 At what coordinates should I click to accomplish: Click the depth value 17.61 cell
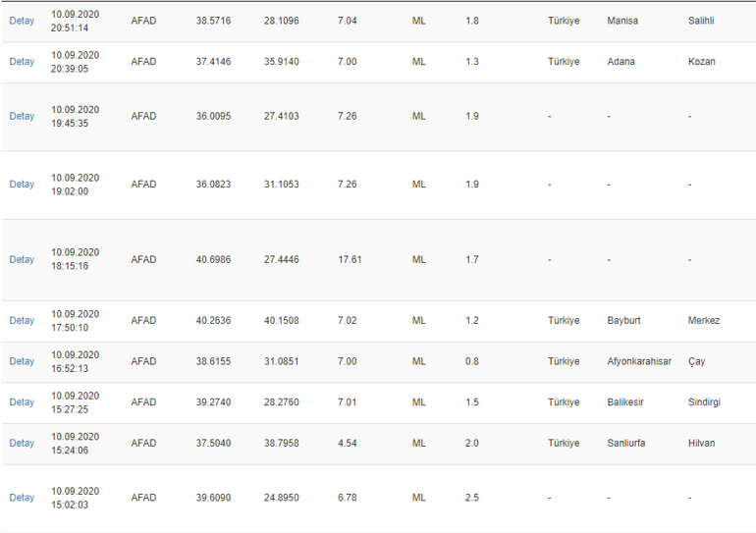pos(350,259)
